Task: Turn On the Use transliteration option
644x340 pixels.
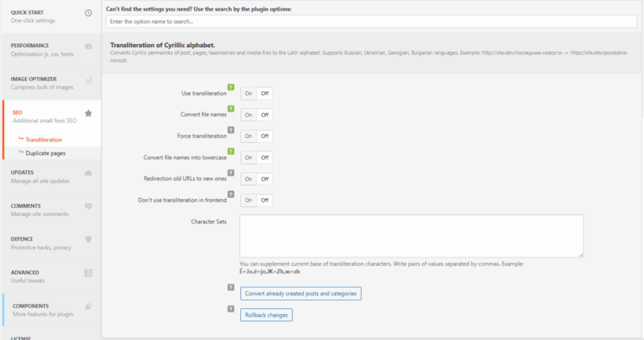Action: pyautogui.click(x=248, y=94)
